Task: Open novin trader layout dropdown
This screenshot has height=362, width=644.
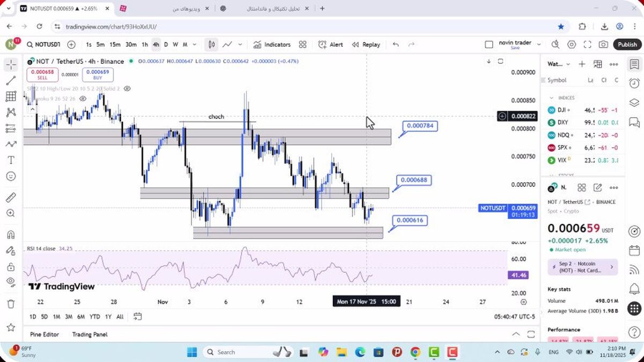Action: click(x=539, y=45)
